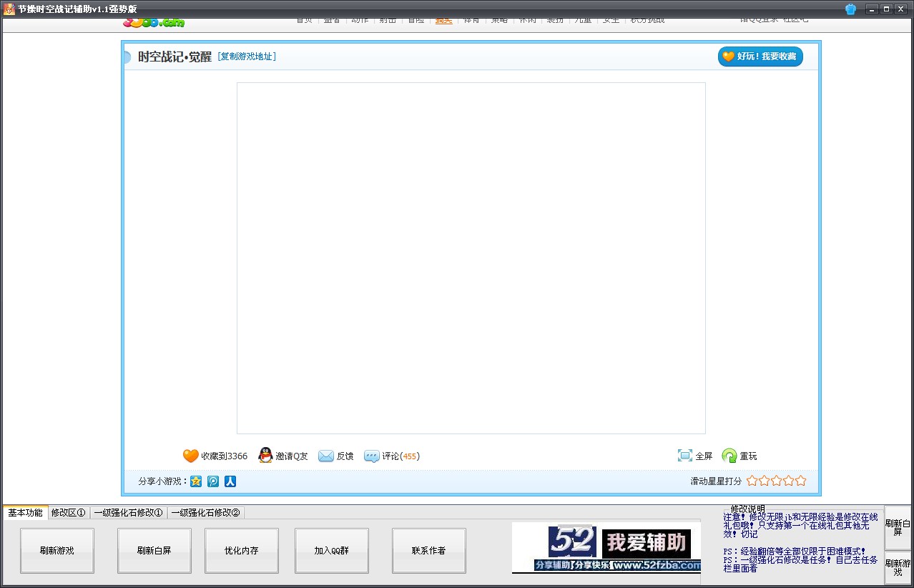This screenshot has height=588, width=914.
Task: Share game via yellow star Qzone icon
Action: click(x=196, y=481)
